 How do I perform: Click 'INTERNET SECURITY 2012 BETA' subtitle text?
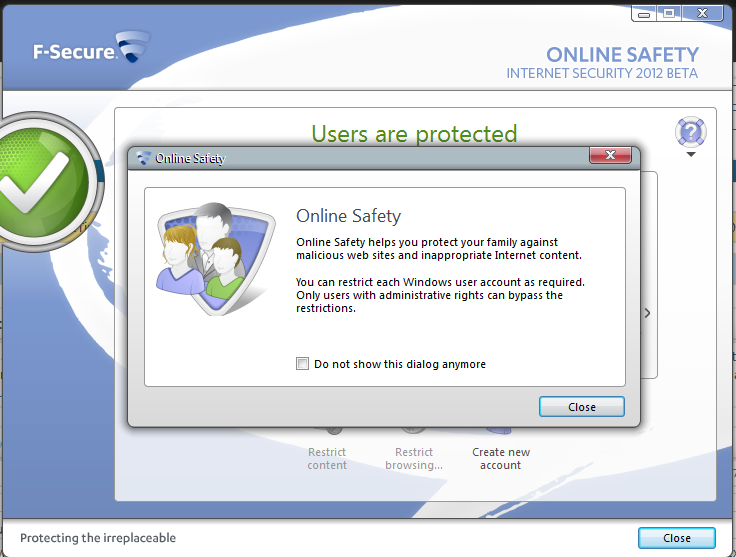click(602, 74)
